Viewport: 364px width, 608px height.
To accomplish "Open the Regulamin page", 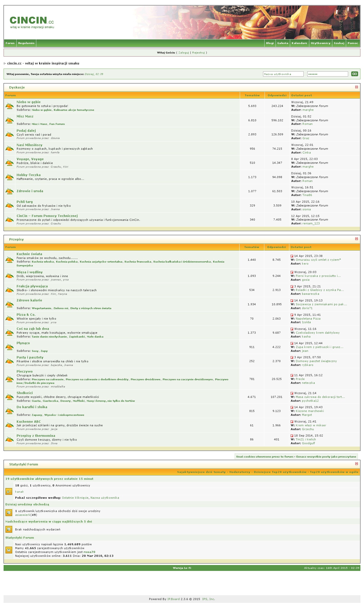I will (26, 43).
